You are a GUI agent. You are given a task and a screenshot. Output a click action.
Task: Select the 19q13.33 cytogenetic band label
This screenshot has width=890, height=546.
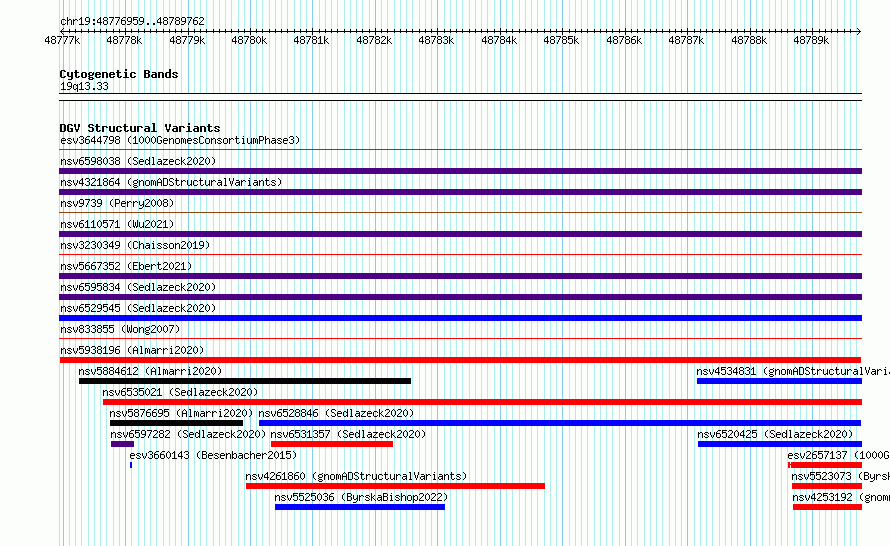click(84, 86)
